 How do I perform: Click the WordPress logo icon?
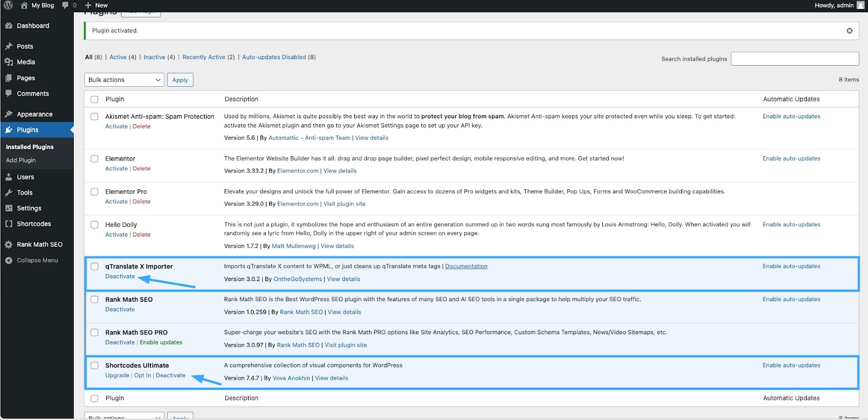point(8,5)
